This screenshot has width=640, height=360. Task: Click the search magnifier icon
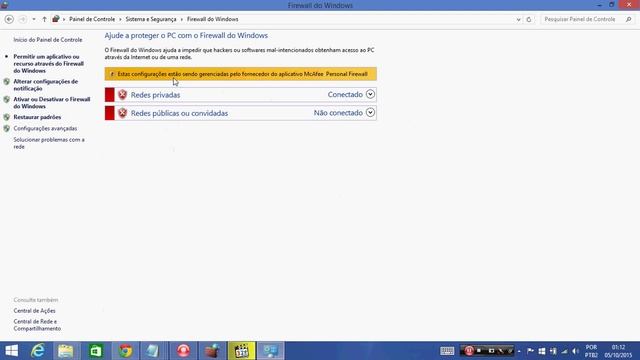(629, 19)
